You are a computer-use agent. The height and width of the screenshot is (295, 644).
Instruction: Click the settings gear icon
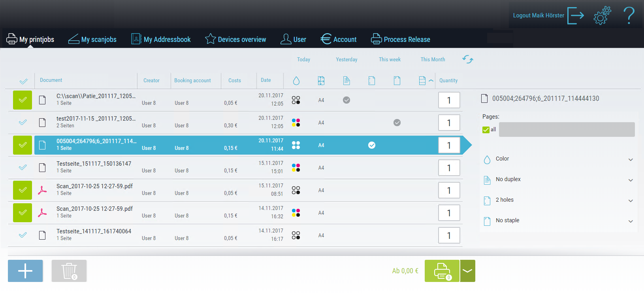pos(602,16)
